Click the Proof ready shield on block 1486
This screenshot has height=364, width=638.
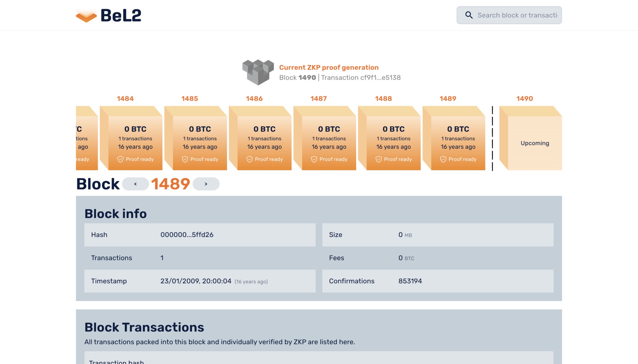[249, 159]
